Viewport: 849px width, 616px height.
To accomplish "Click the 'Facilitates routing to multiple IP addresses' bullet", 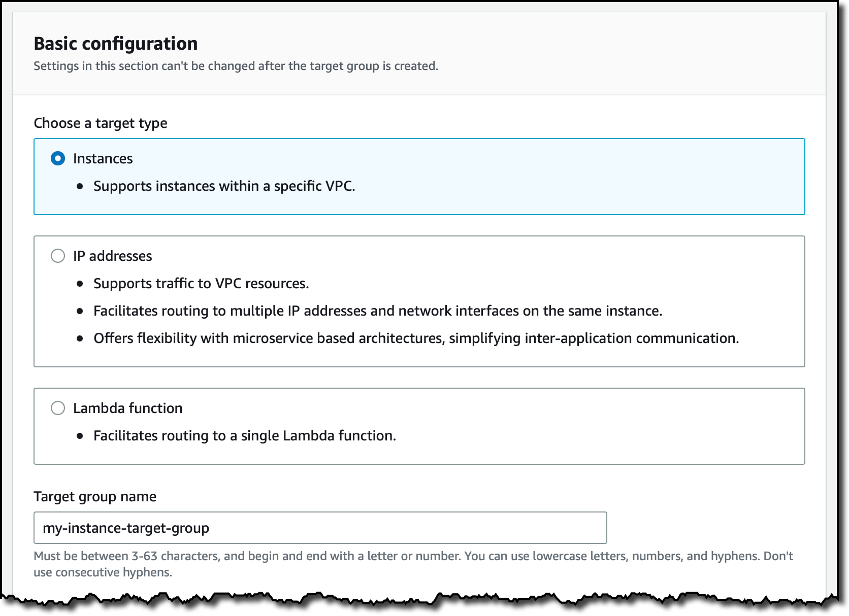I will coord(378,311).
